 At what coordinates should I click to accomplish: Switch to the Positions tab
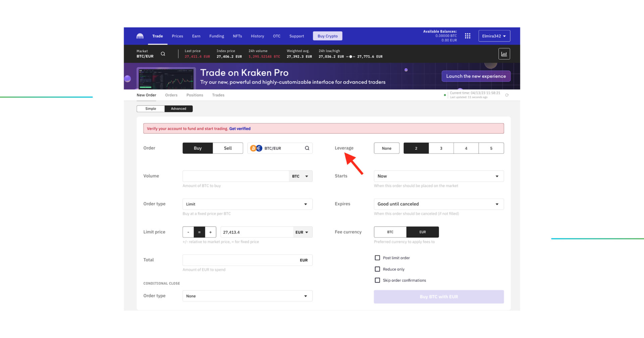click(195, 95)
